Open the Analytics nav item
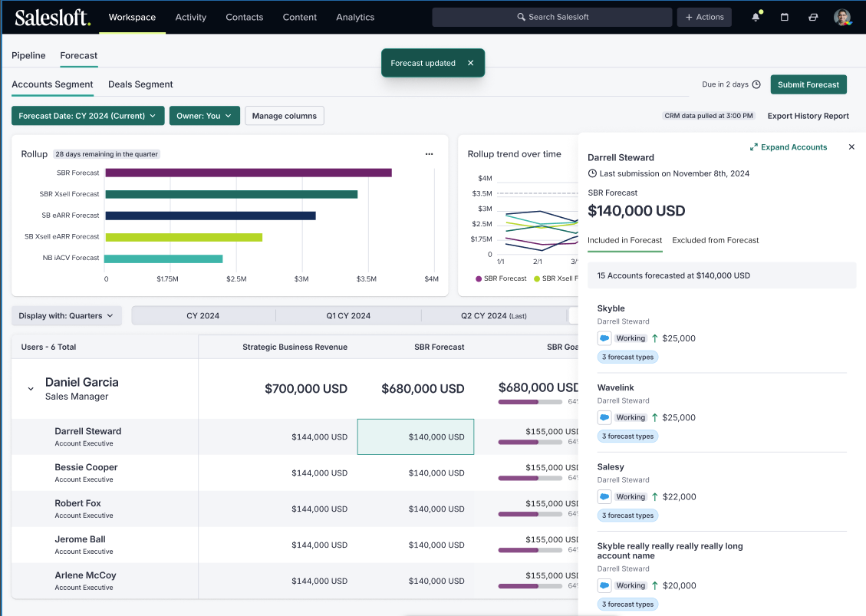 (x=355, y=17)
